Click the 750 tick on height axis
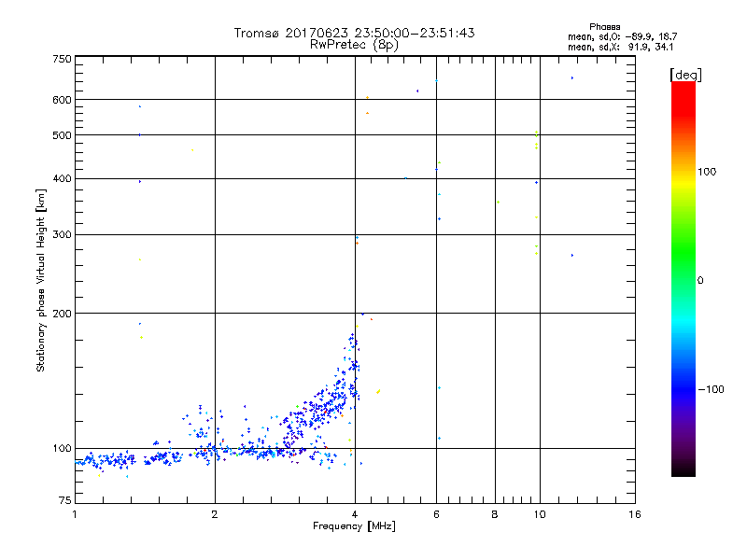This screenshot has height=560, width=747. [62, 58]
